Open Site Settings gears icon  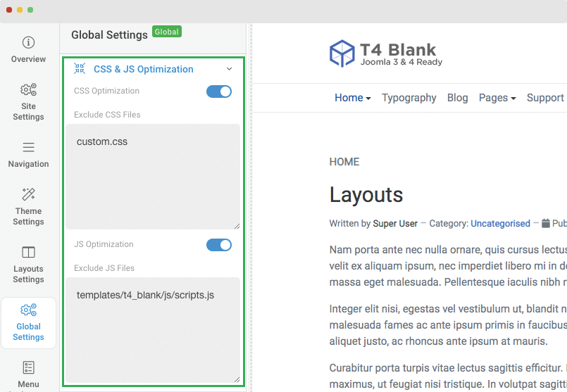(x=28, y=89)
